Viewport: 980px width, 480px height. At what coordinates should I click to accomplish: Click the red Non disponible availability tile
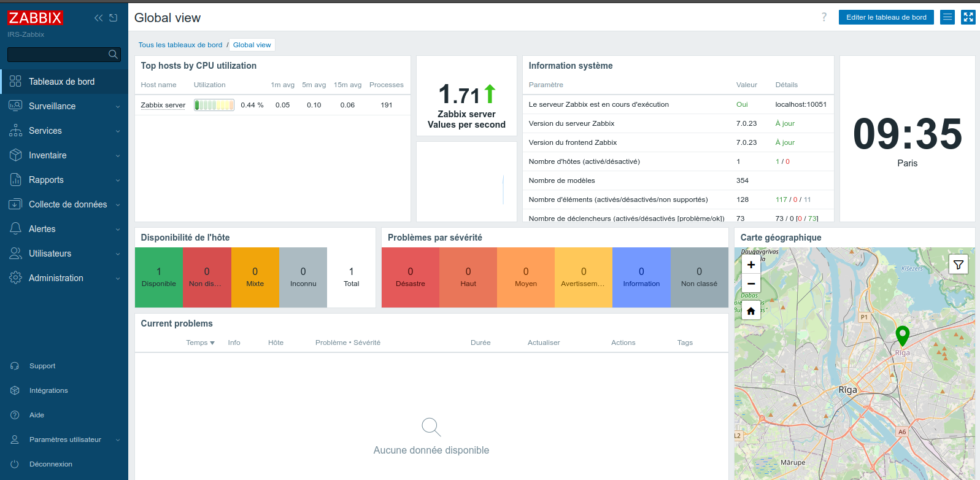point(207,277)
